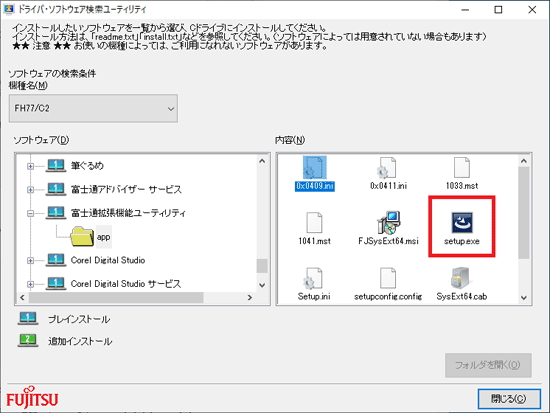Click software tree scroll right arrow
This screenshot has width=550, height=413.
click(x=250, y=298)
